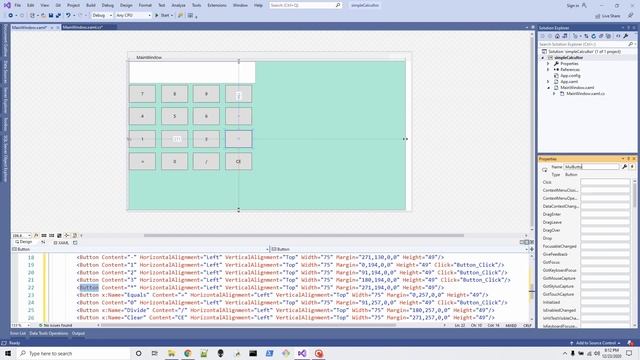Click Type here to search taskbar box
This screenshot has width=640, height=360.
(73, 353)
